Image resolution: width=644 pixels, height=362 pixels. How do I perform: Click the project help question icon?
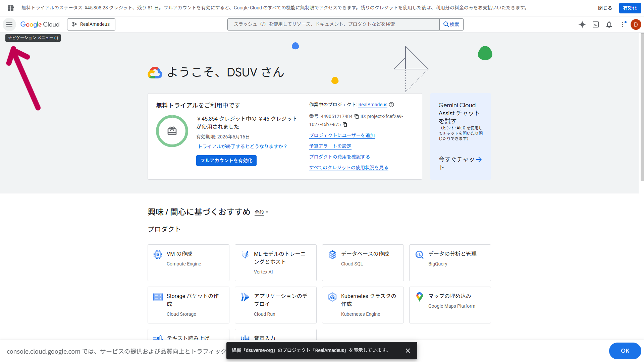[x=391, y=105]
